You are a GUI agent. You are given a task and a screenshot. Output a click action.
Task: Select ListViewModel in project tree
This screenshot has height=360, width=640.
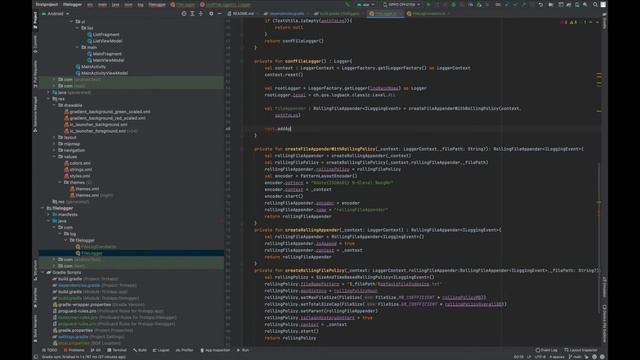107,41
